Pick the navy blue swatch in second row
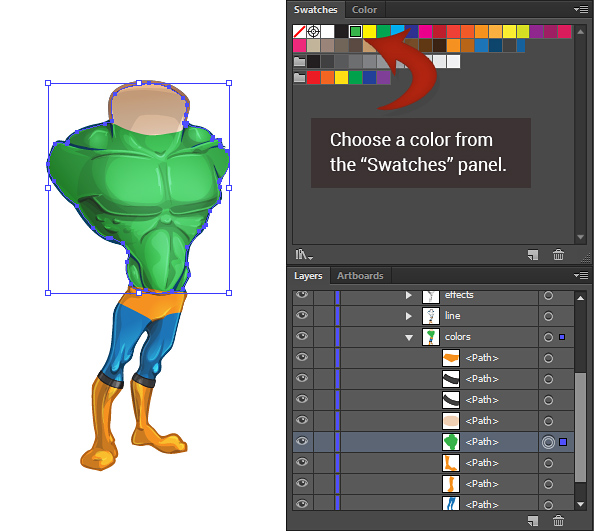Screen dimensions: 594x531 click(x=496, y=46)
